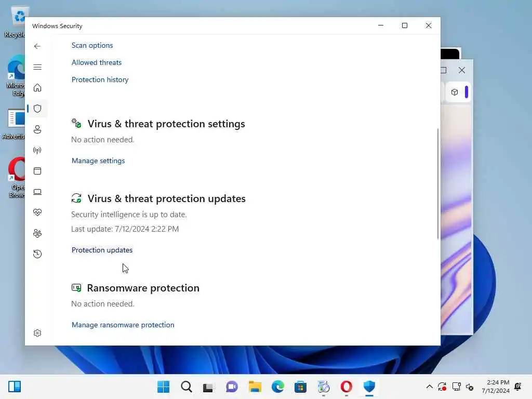The image size is (532, 399).
Task: Open the Allowed threats link
Action: (96, 62)
